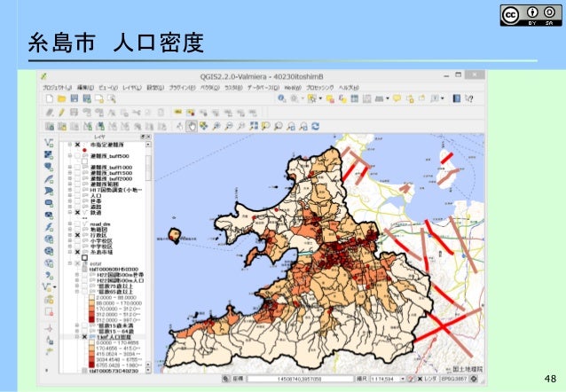Click the Add Delimited Text Layer comma icon

(x=49, y=276)
